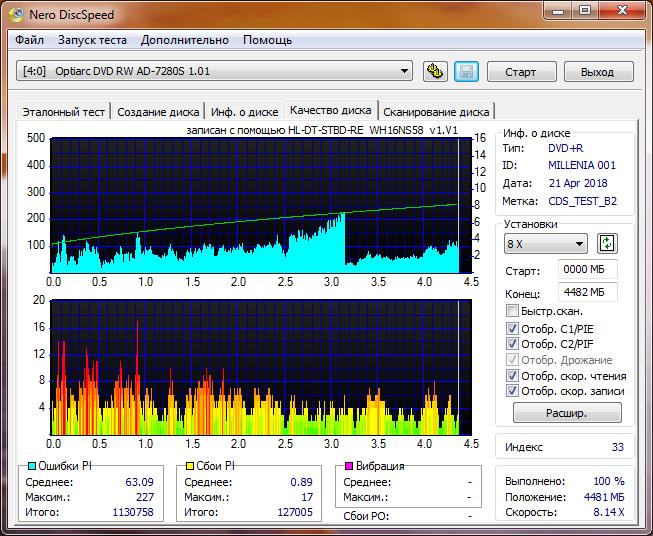The height and width of the screenshot is (536, 653).
Task: Click the Конец 4482 МБ input field
Action: (x=588, y=292)
